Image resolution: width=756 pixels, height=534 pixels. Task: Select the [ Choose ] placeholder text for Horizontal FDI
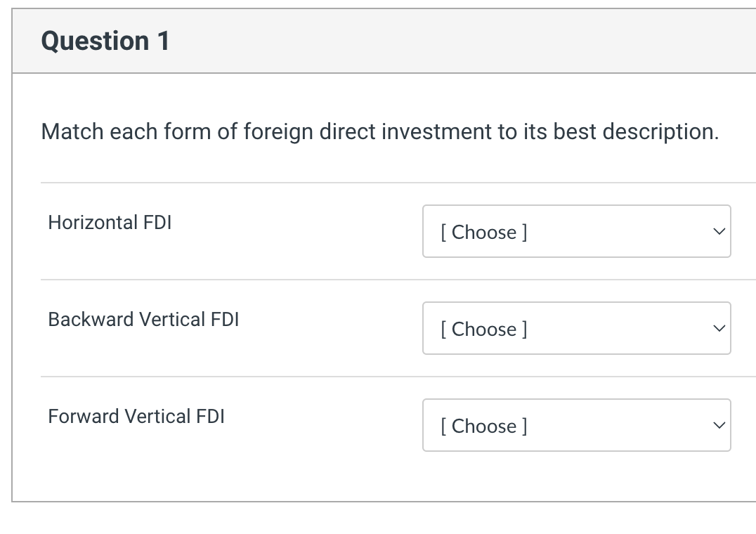tap(483, 232)
